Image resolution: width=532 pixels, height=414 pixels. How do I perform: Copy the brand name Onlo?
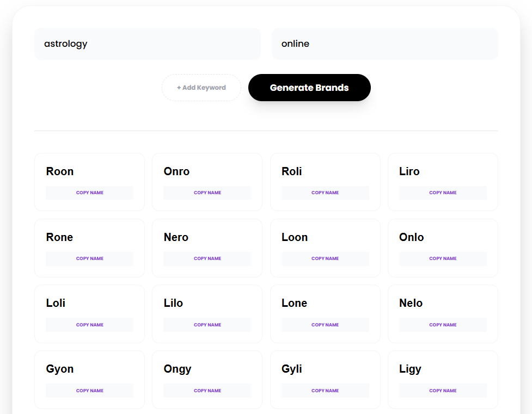tap(443, 258)
